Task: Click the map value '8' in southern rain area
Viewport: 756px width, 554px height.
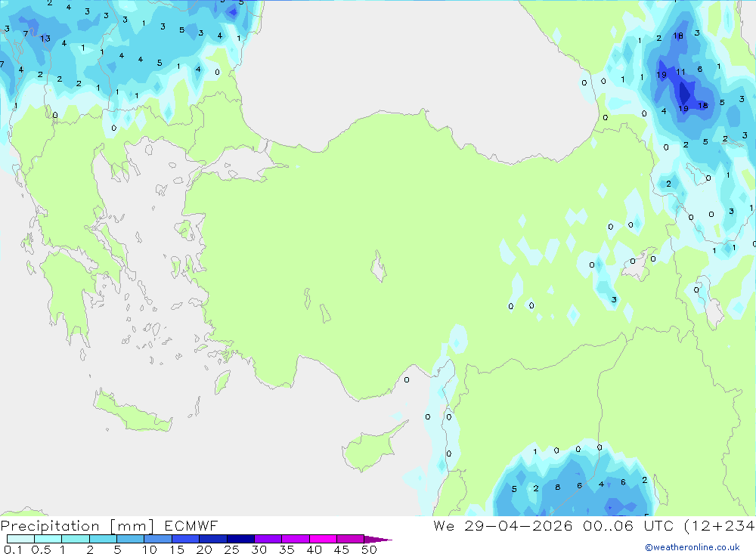Action: tap(557, 487)
